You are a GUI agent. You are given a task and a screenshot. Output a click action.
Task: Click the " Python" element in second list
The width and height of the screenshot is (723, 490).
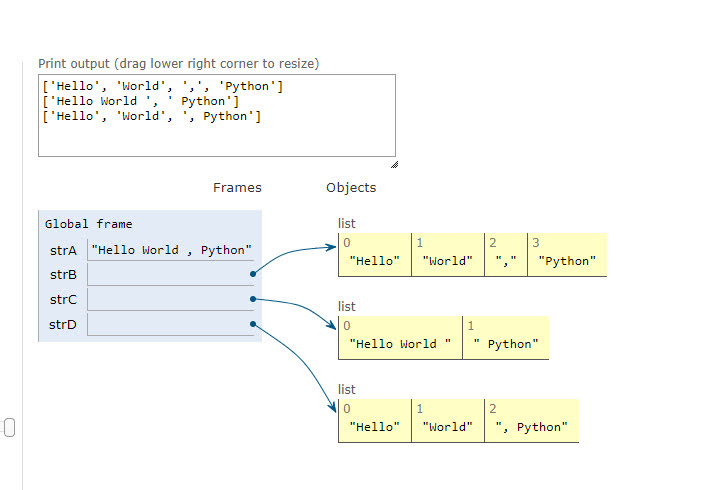pos(506,338)
